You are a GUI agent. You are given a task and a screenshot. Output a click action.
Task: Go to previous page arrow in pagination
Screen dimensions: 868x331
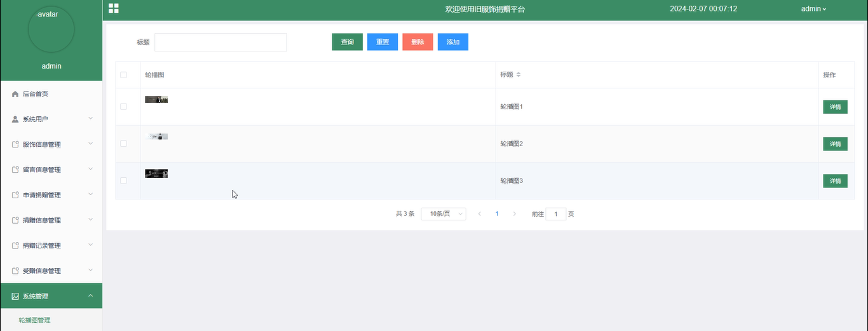480,214
